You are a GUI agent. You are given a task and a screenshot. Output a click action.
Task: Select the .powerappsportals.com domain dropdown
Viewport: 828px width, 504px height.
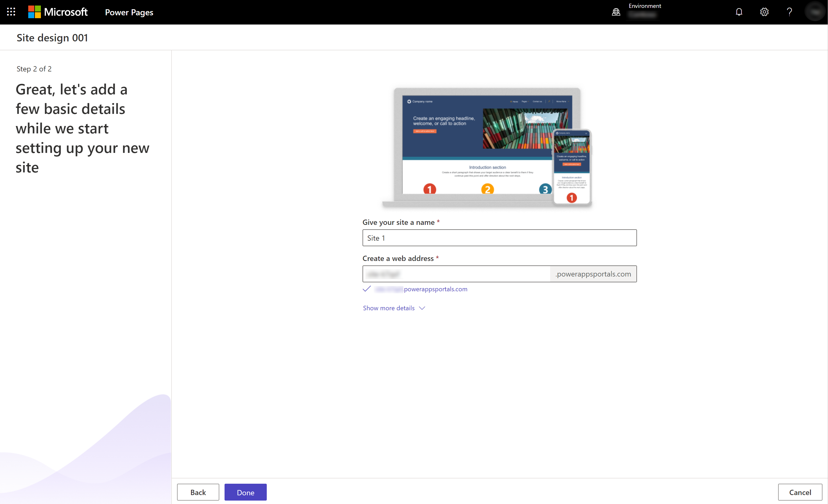[x=593, y=274]
